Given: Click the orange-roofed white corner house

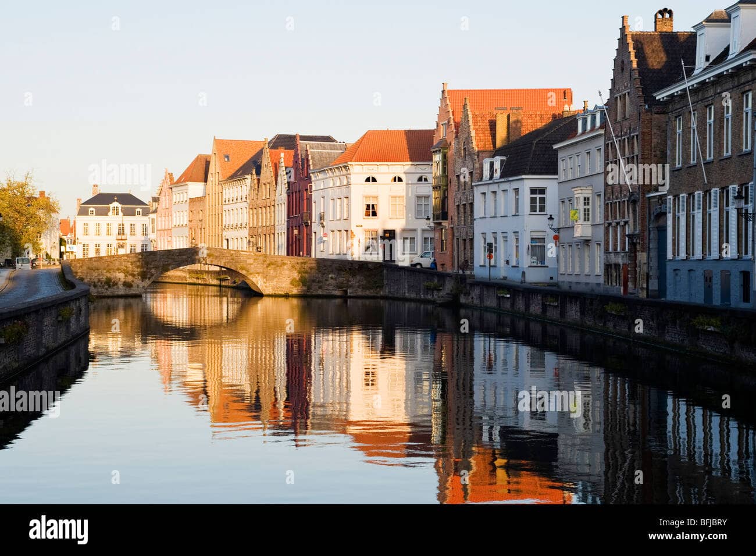Looking at the screenshot, I should coord(375,198).
